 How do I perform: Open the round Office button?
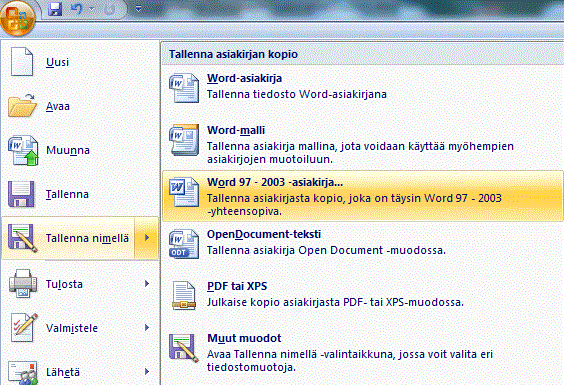pos(18,18)
